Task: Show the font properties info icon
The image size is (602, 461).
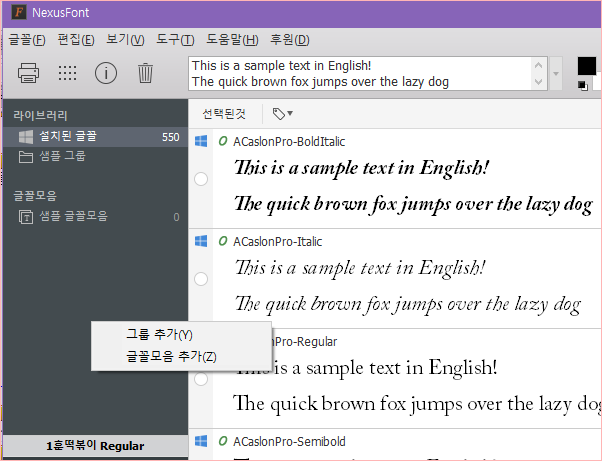Action: (x=106, y=73)
